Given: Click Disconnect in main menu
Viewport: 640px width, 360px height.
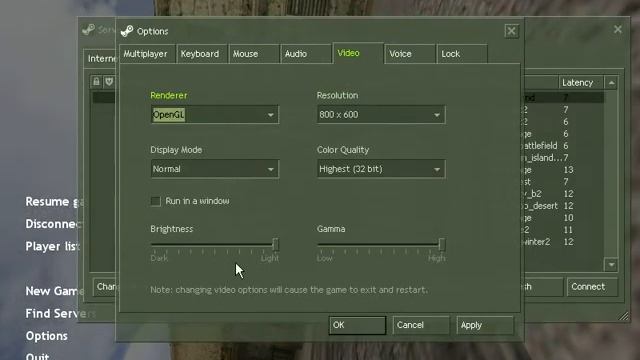Looking at the screenshot, I should tap(53, 224).
